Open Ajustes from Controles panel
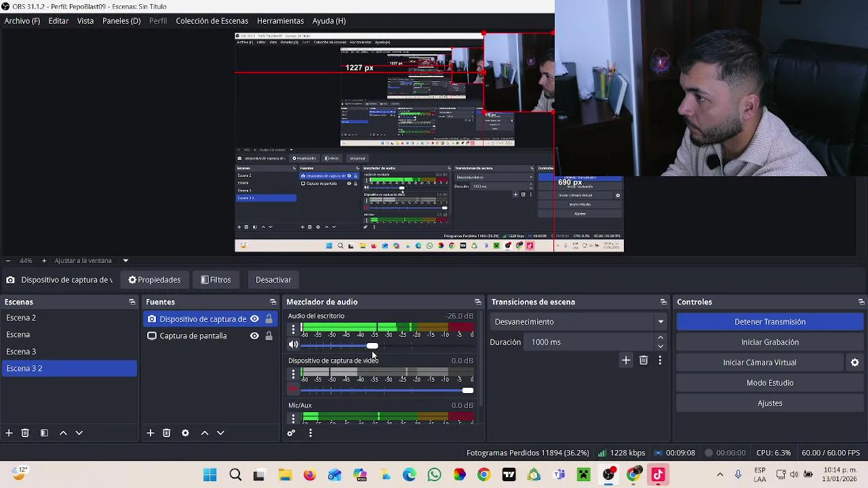 point(770,403)
